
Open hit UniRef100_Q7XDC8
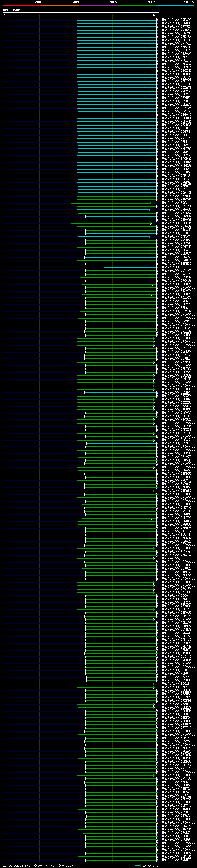(x=176, y=125)
